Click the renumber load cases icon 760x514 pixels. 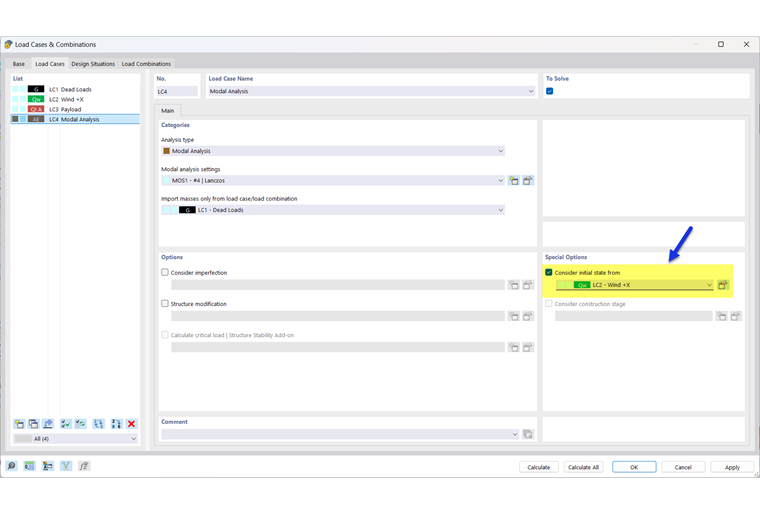116,424
